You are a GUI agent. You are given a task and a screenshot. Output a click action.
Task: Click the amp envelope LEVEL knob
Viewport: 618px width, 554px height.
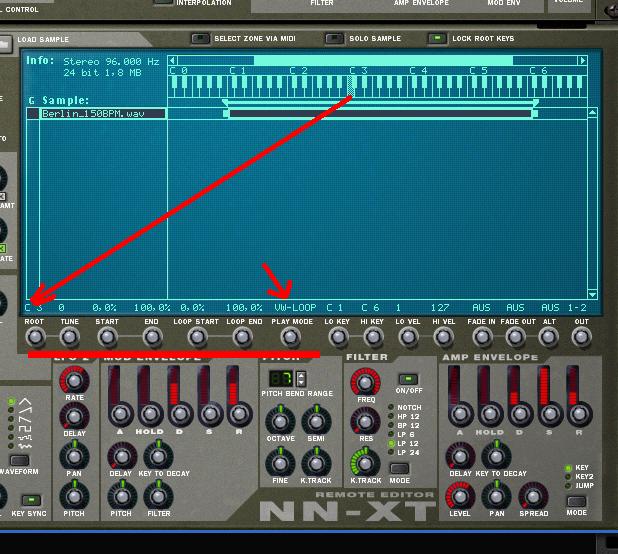click(x=460, y=496)
